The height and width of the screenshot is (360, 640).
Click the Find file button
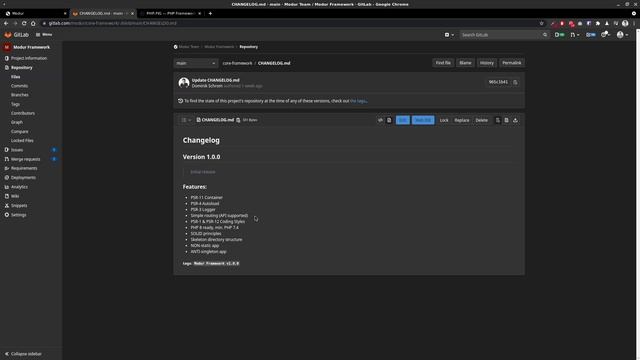pyautogui.click(x=443, y=63)
